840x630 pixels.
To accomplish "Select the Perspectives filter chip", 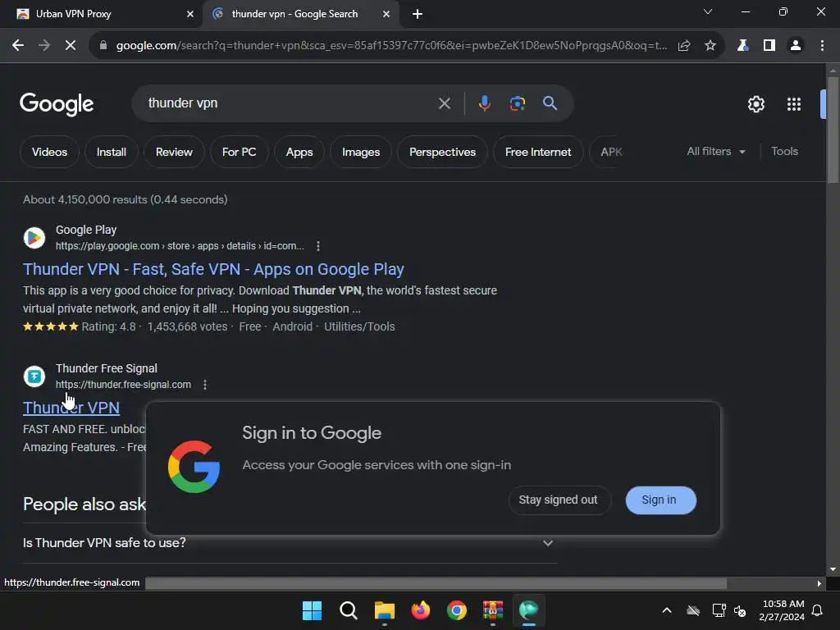I will point(442,152).
